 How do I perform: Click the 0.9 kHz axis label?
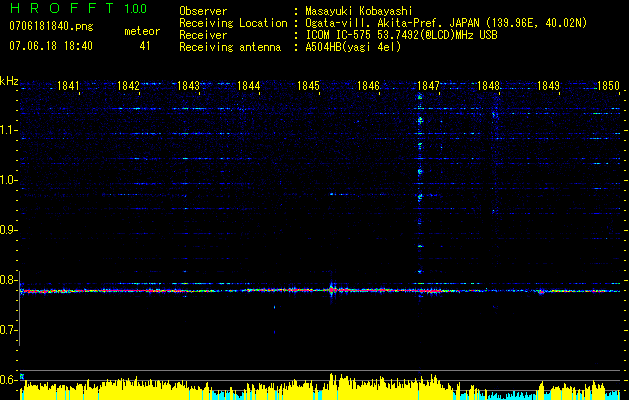point(8,230)
